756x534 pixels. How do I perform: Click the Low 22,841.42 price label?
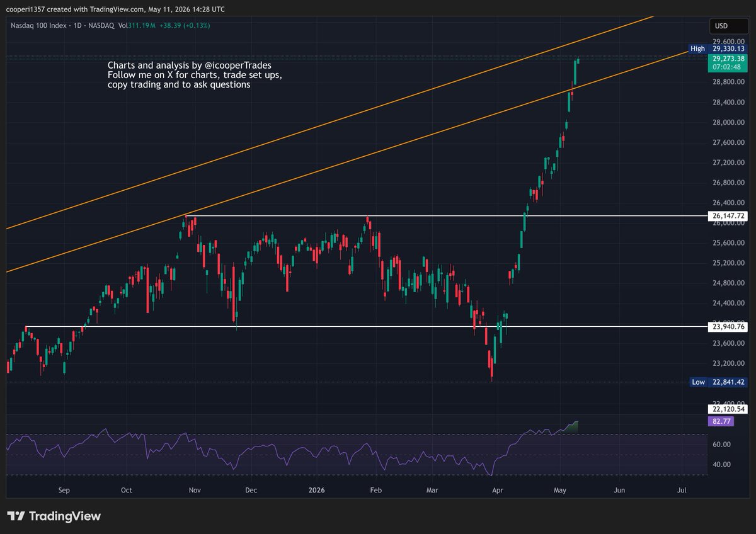718,382
